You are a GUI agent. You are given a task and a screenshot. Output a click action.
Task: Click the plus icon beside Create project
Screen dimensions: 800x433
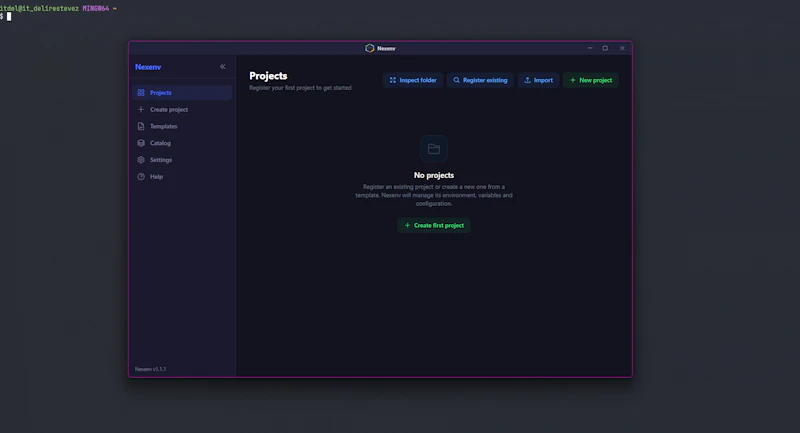point(141,110)
